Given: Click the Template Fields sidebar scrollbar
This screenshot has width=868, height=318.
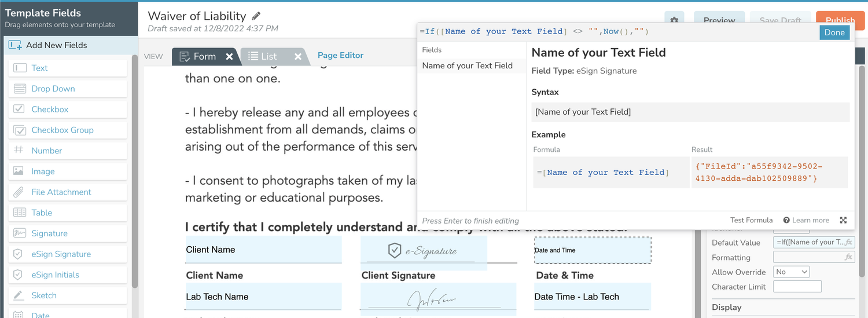Looking at the screenshot, I should 135,171.
